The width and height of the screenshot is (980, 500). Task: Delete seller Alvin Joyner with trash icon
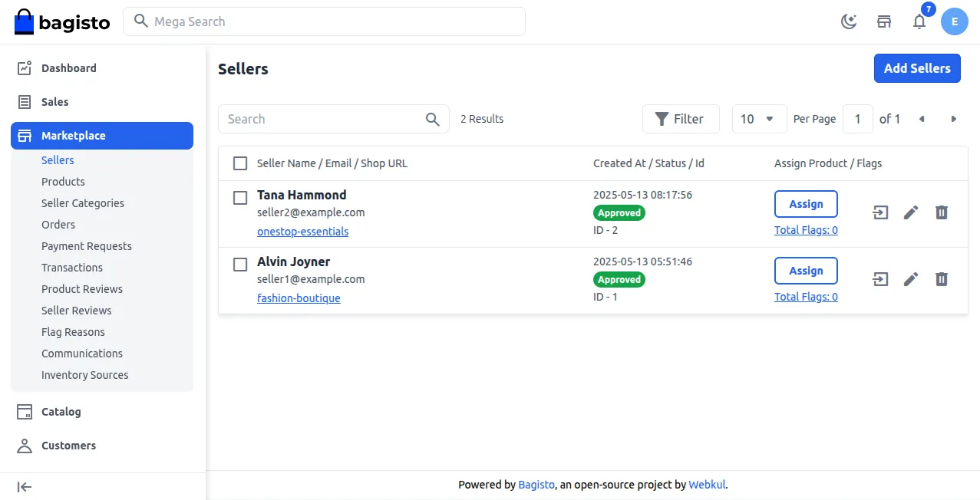(942, 279)
